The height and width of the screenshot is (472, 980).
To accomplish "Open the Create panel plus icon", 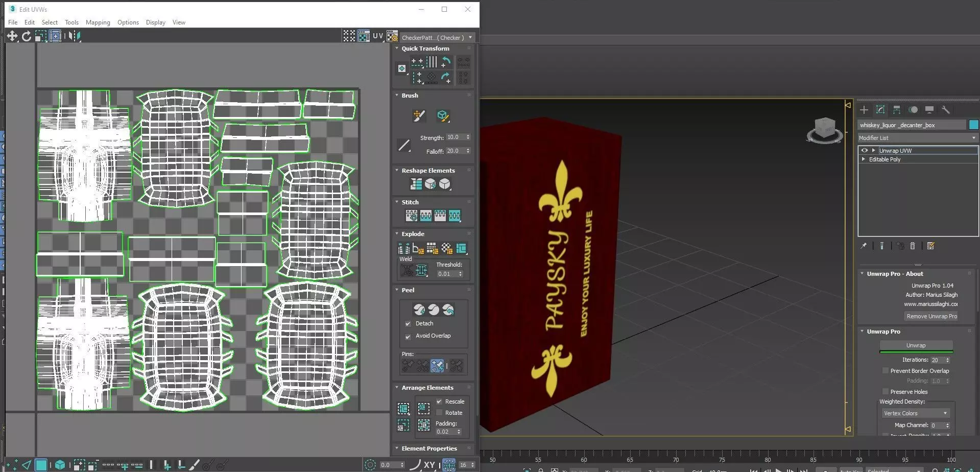I will pyautogui.click(x=864, y=110).
